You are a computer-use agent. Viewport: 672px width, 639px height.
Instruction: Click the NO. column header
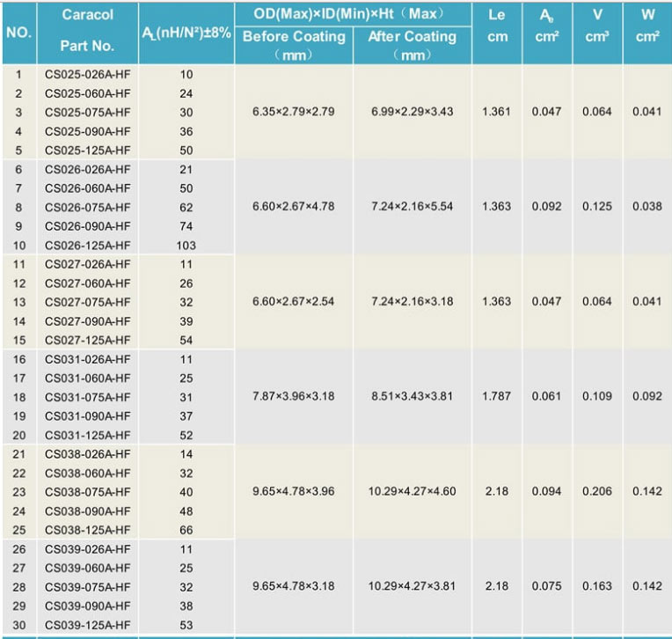pos(18,33)
